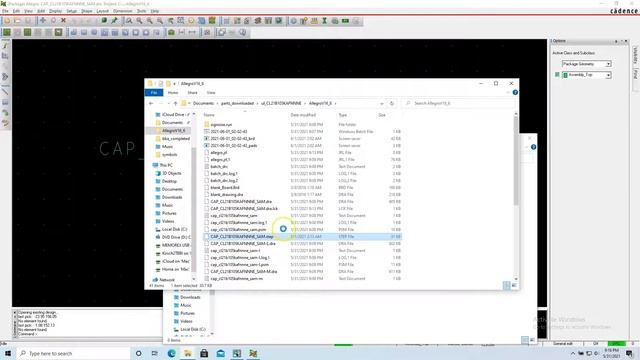640x360 pixels.
Task: Open the Allegro Layout menu
Action: [x=102, y=11]
